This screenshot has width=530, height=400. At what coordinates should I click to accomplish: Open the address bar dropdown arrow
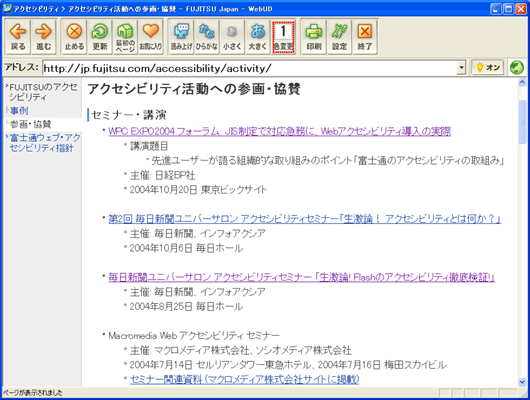point(461,68)
